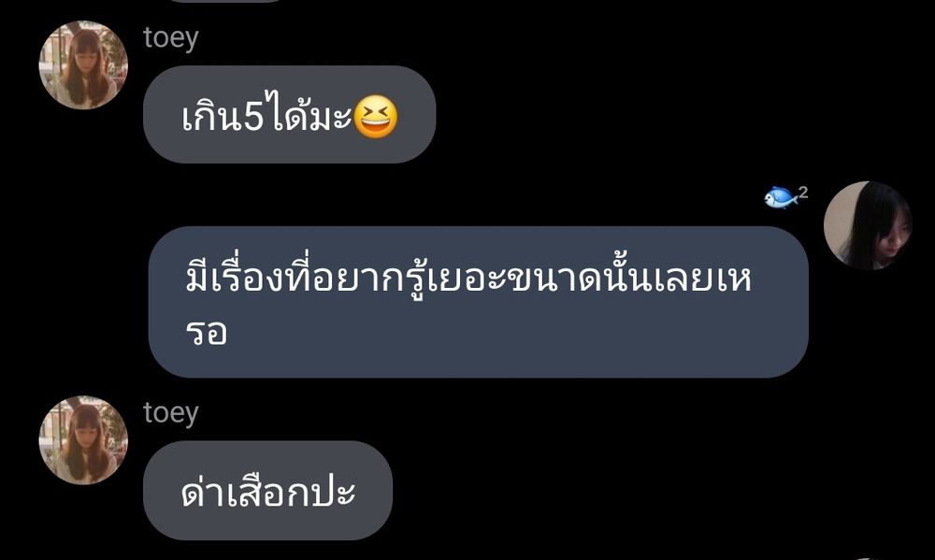The image size is (935, 560).
Task: Open the dark-haired user's avatar on the right
Action: 868,225
